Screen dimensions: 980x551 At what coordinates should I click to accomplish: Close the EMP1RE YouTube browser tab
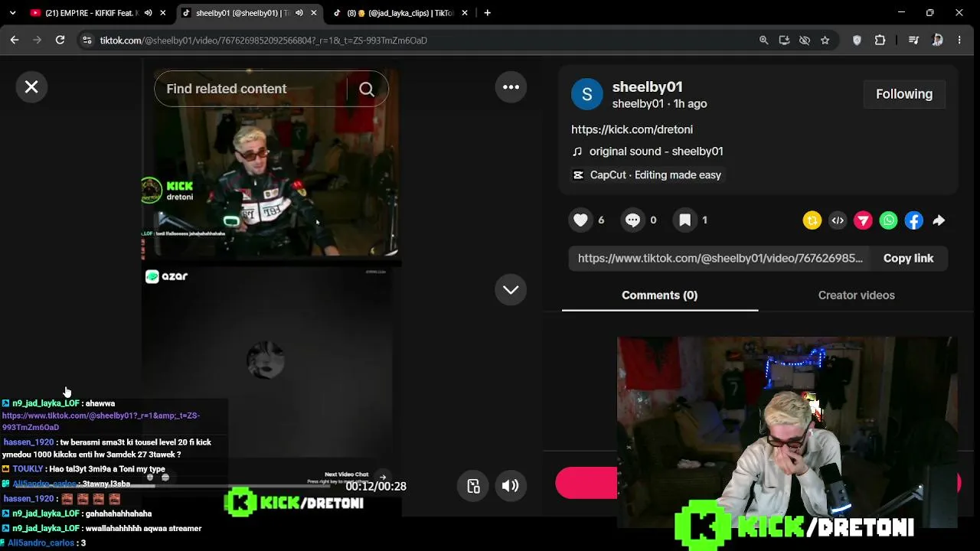(162, 13)
